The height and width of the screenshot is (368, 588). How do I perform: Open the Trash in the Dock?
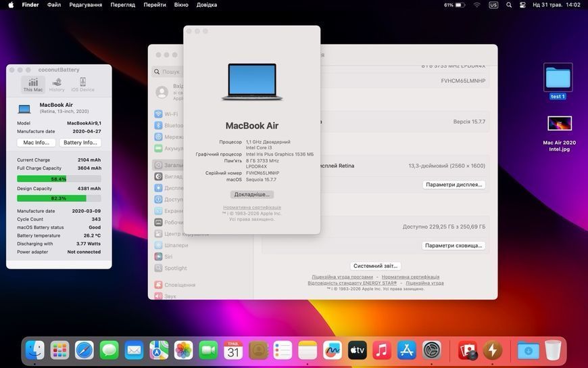tap(553, 350)
